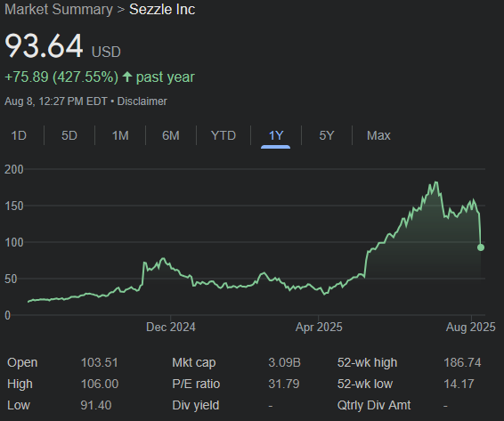Click the Dec 2024 axis label
Screen dimensions: 504x421
(171, 328)
